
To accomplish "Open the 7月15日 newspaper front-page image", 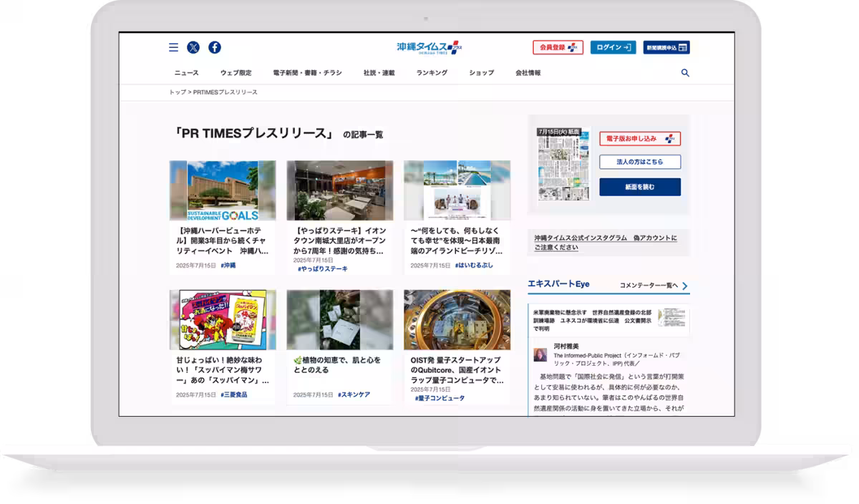I will pyautogui.click(x=563, y=164).
